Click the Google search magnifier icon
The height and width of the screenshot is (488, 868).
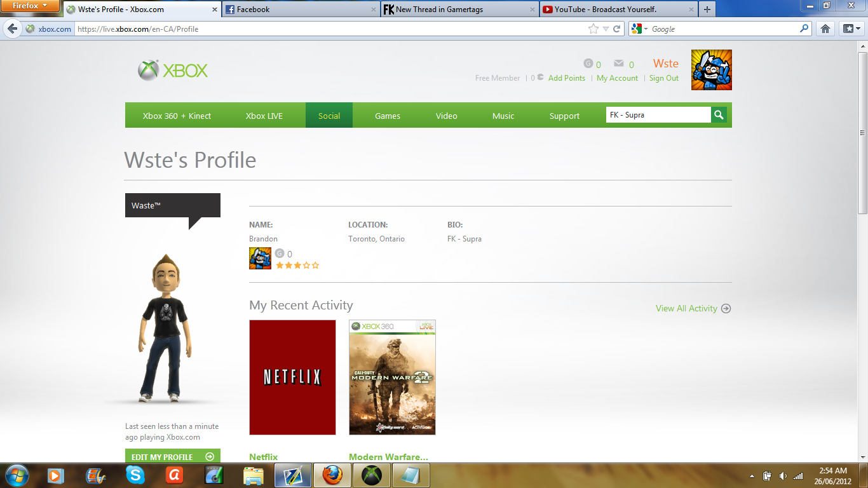(804, 29)
